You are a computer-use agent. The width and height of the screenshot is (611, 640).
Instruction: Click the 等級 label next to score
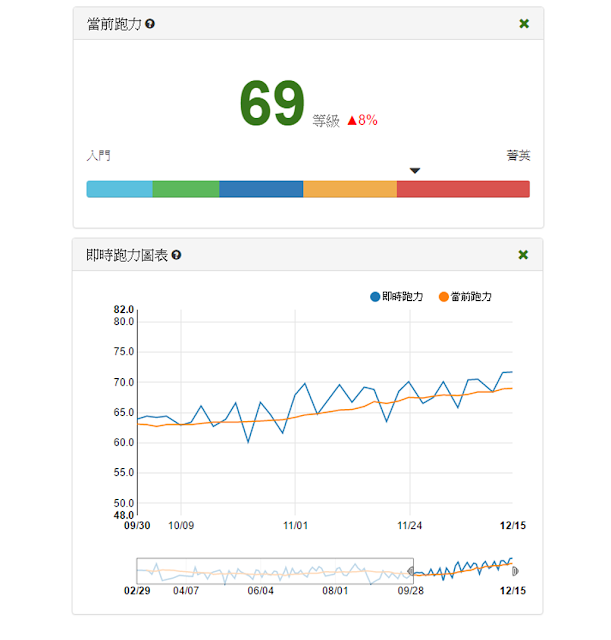click(326, 121)
